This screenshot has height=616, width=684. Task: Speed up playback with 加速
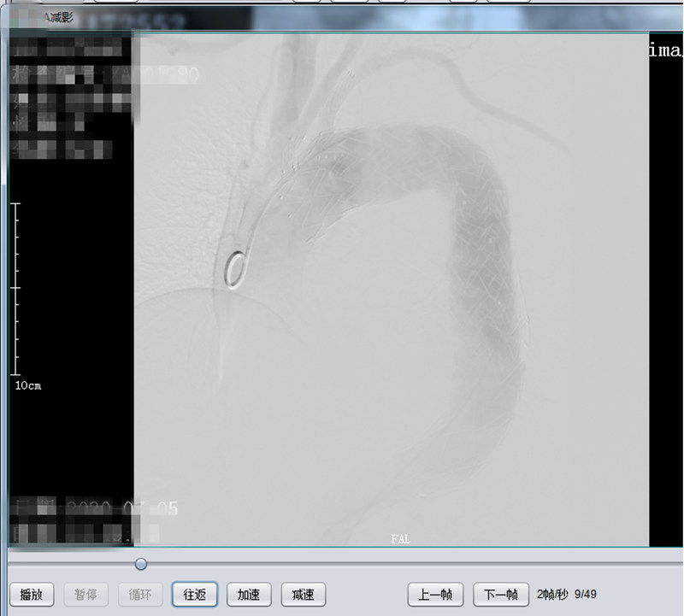(249, 595)
